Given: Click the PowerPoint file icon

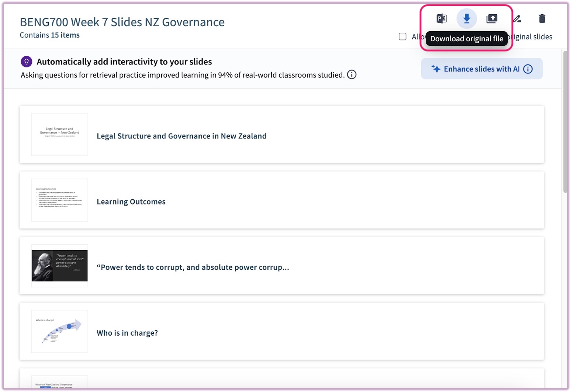Looking at the screenshot, I should pyautogui.click(x=442, y=18).
